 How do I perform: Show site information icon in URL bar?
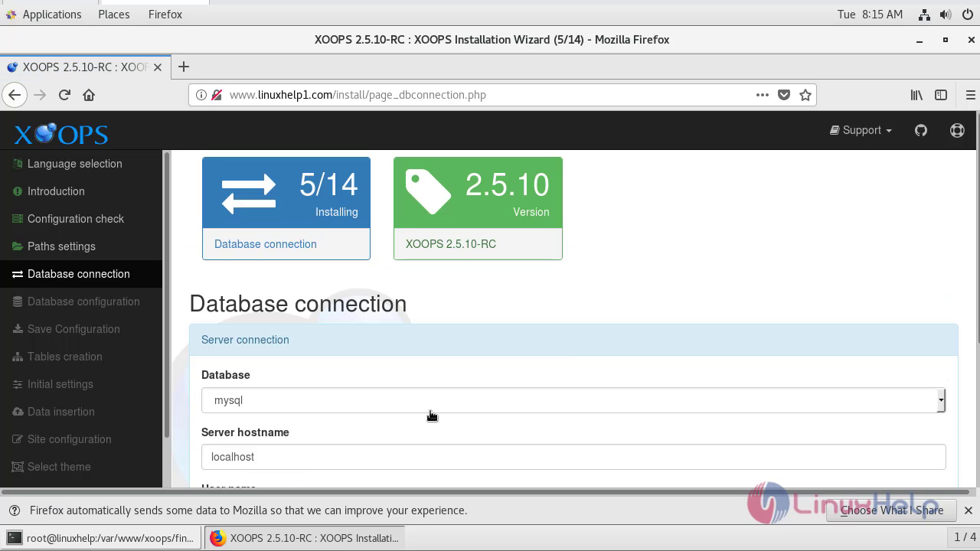(x=201, y=95)
